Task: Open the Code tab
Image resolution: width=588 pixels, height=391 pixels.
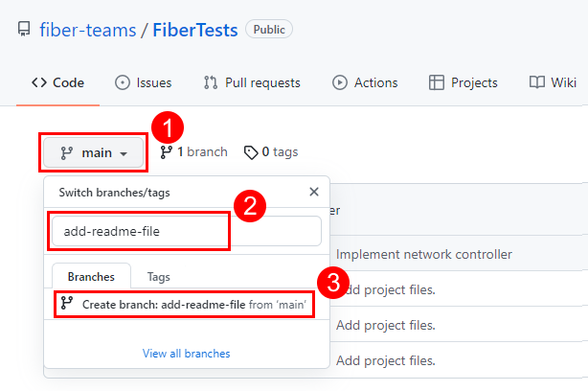Action: pyautogui.click(x=57, y=83)
